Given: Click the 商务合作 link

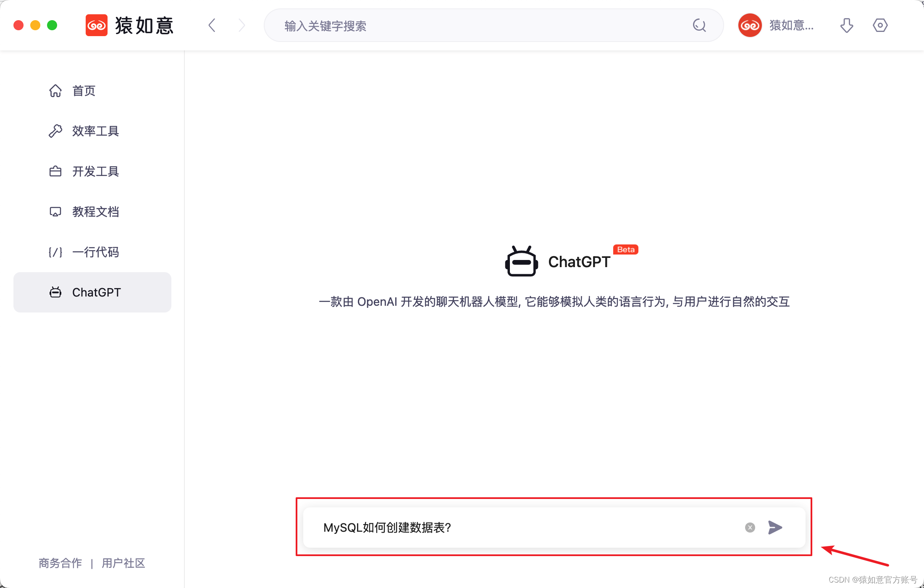Looking at the screenshot, I should [60, 563].
